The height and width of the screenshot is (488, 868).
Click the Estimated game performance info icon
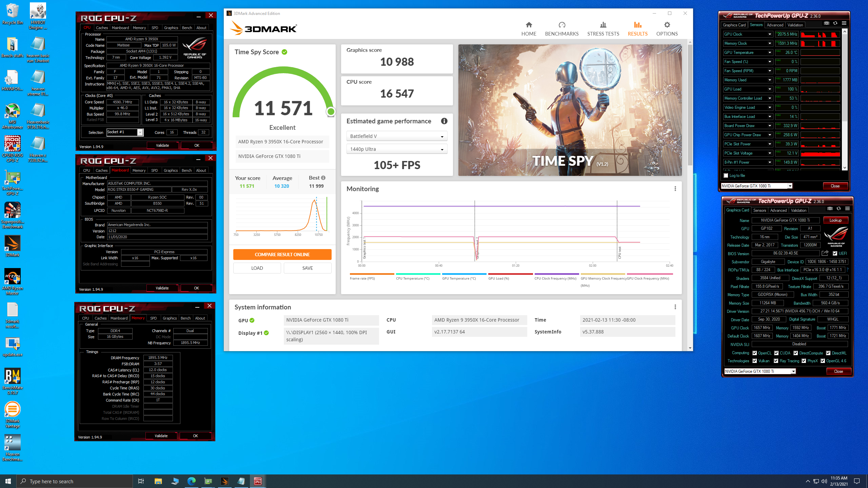tap(444, 121)
